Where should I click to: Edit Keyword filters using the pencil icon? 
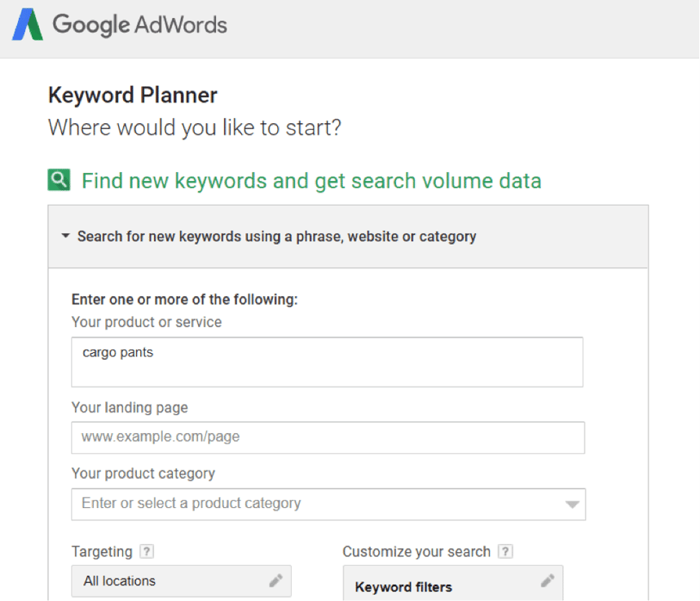pyautogui.click(x=548, y=581)
